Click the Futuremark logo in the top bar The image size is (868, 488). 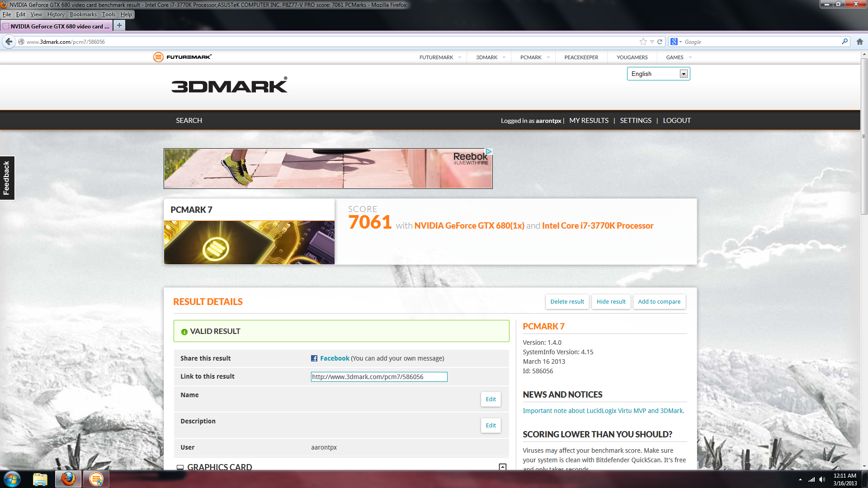coord(183,57)
